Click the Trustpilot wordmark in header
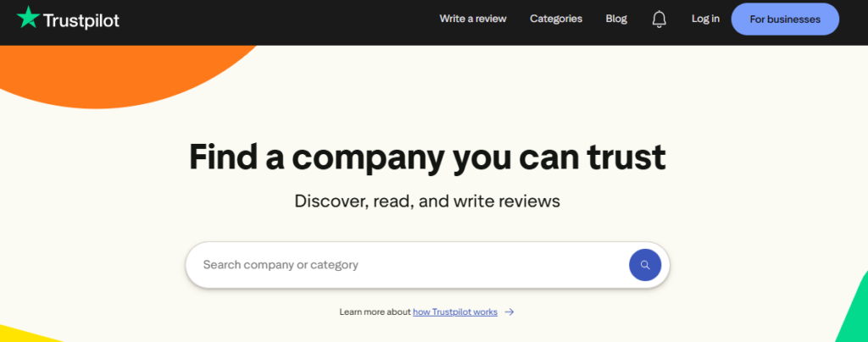Image resolution: width=868 pixels, height=342 pixels. tap(81, 20)
